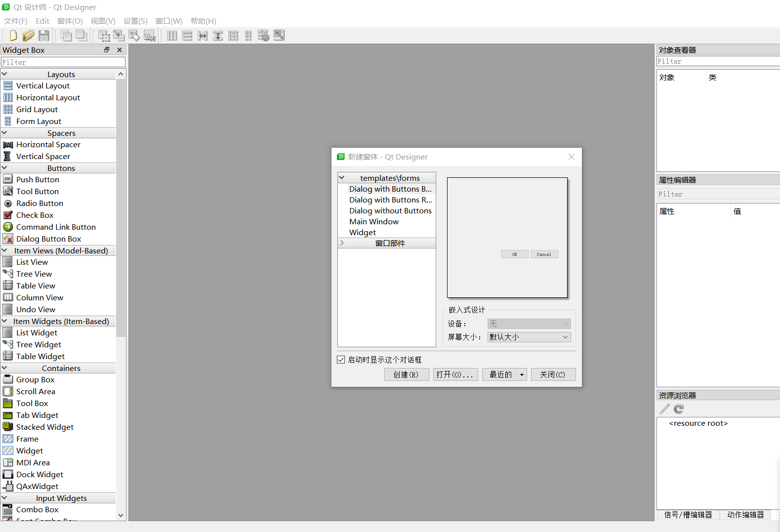Select Horizontal Spacer in Widget Box

(x=48, y=144)
